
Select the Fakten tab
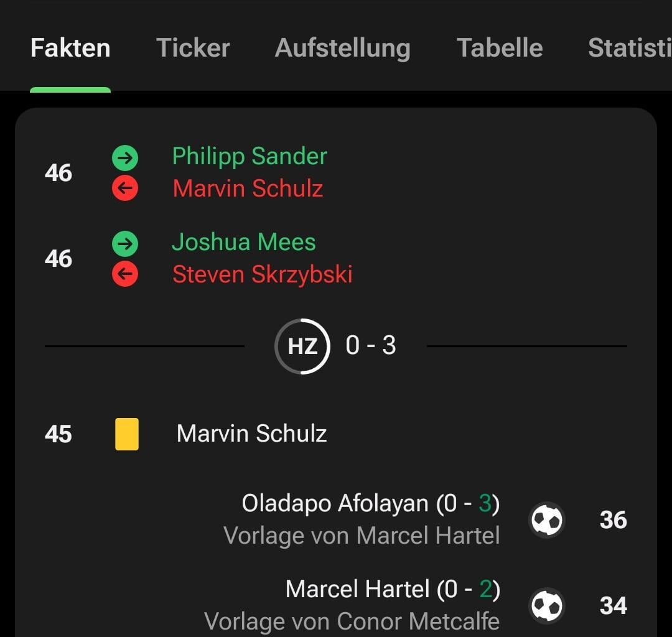point(70,48)
